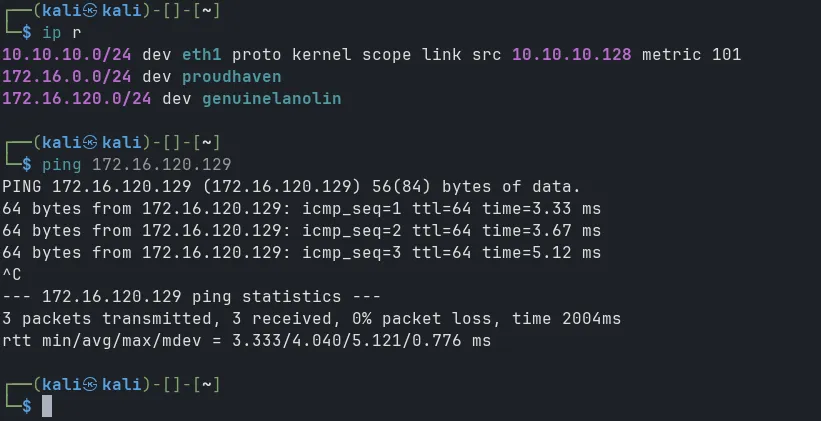Click the icmp_seq=3 reply line

302,253
